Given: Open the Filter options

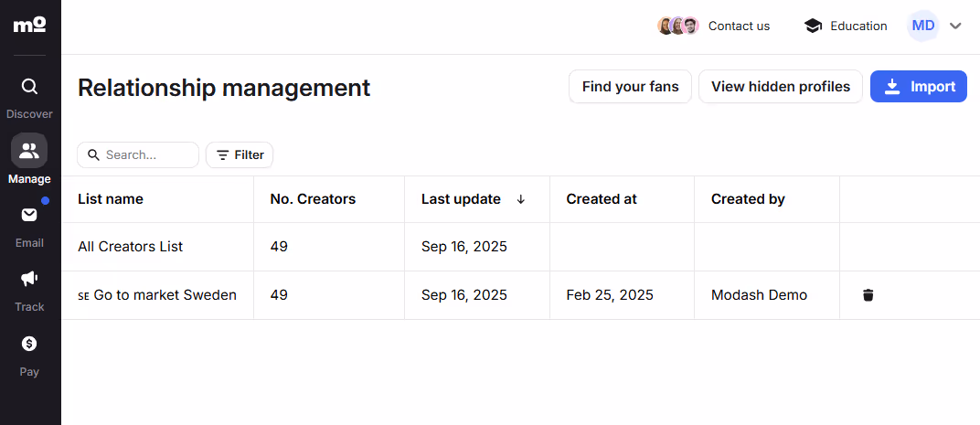Looking at the screenshot, I should (240, 155).
